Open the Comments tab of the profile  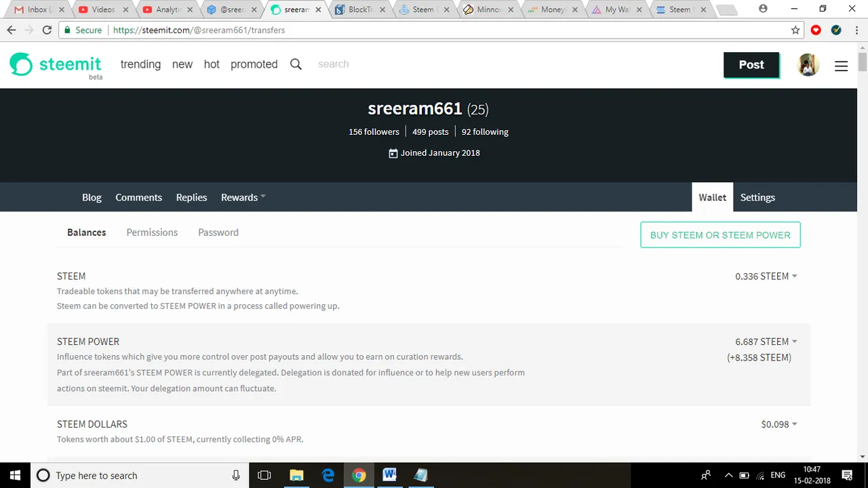pos(138,197)
